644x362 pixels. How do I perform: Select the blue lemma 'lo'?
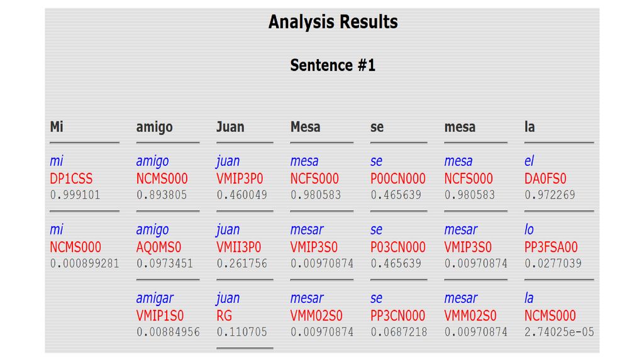tap(529, 229)
